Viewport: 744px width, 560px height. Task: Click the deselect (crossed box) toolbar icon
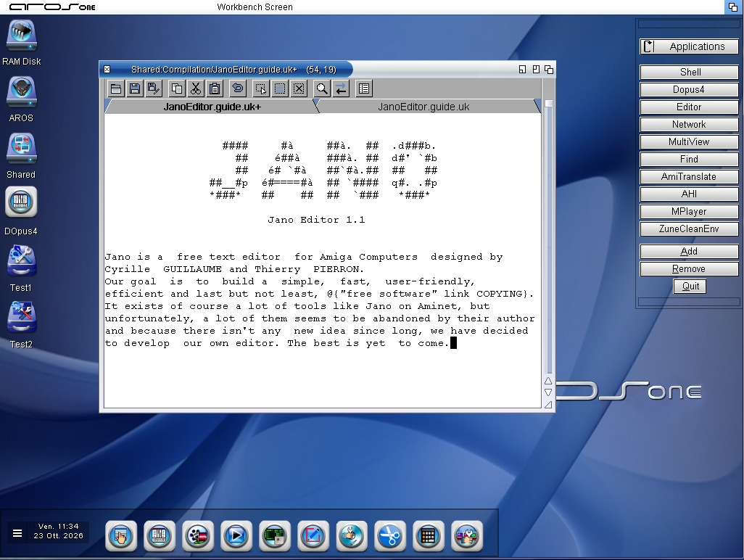click(x=299, y=88)
